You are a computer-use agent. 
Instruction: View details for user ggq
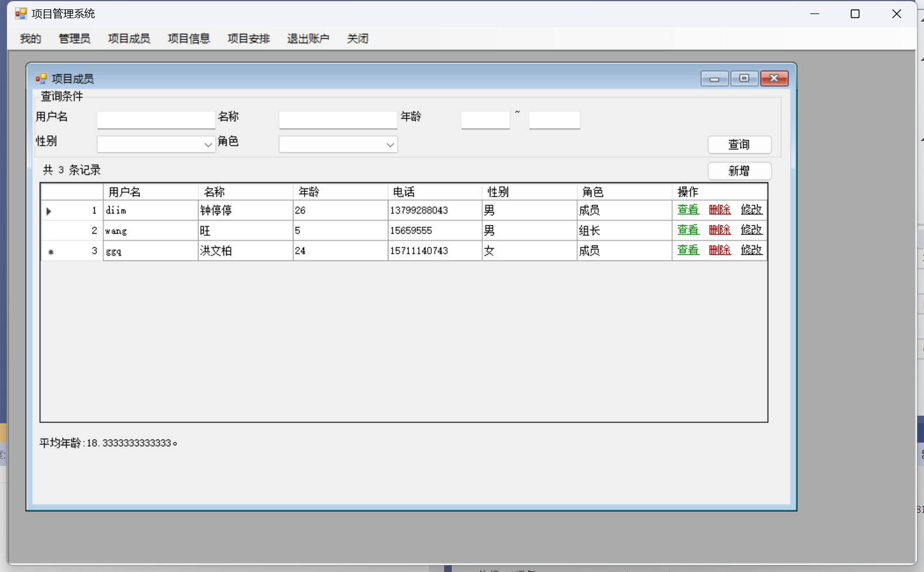coord(688,250)
